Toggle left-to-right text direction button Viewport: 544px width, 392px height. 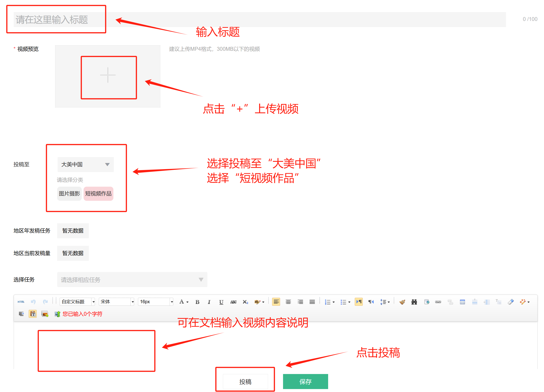point(359,302)
